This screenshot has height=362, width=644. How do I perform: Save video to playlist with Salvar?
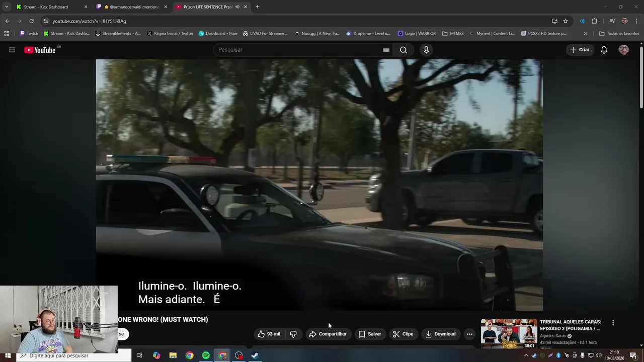(x=369, y=334)
